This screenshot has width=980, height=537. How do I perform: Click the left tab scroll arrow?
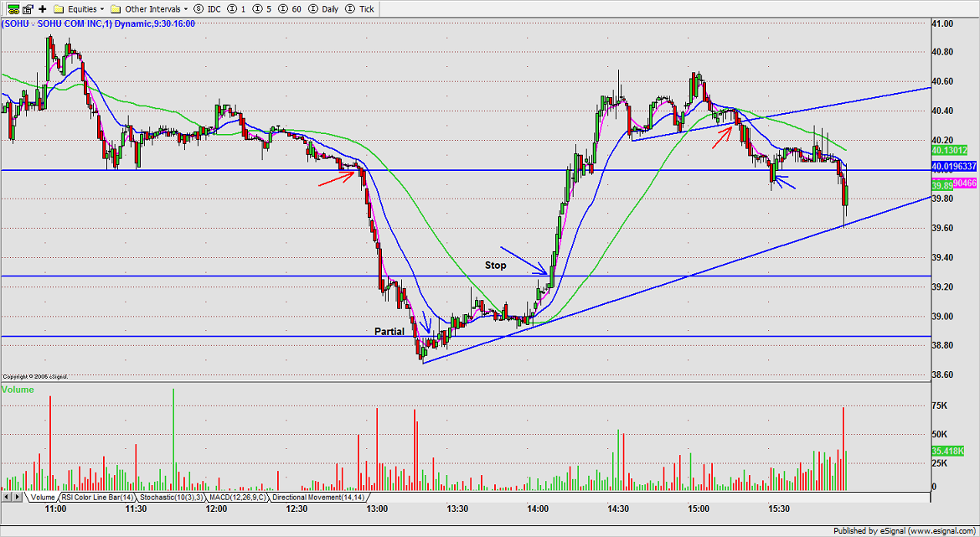pyautogui.click(x=8, y=497)
